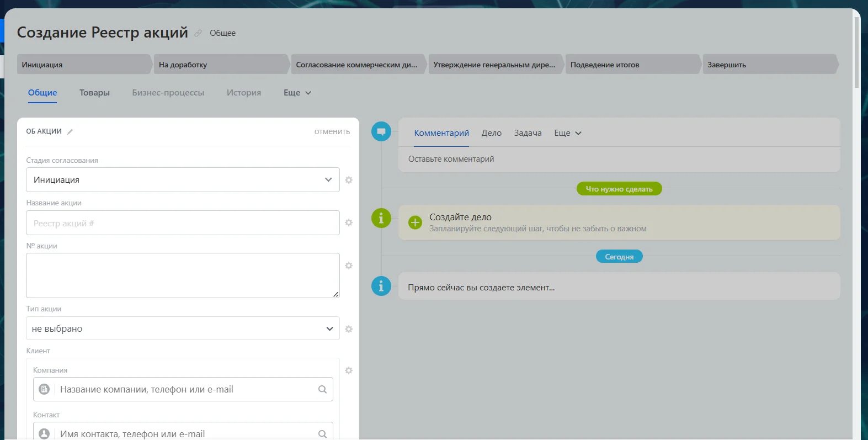The image size is (868, 440).
Task: Open gear settings for Название акции field
Action: coord(349,222)
